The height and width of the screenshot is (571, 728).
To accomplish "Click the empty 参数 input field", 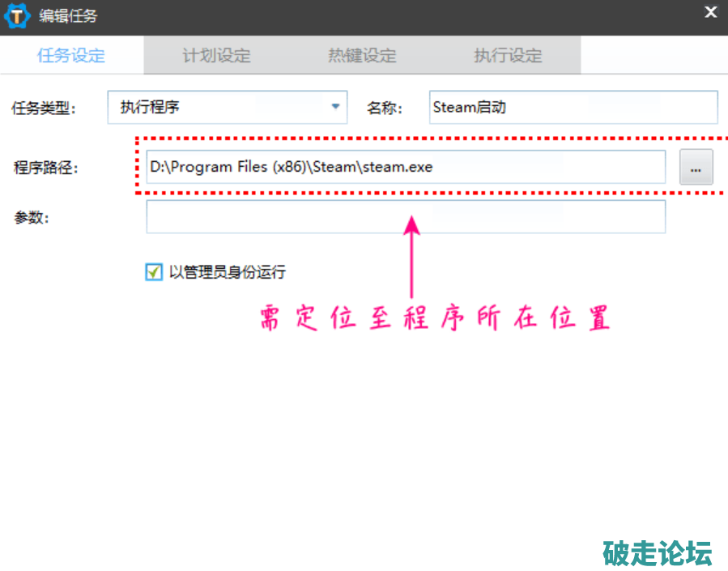I will coord(406,217).
